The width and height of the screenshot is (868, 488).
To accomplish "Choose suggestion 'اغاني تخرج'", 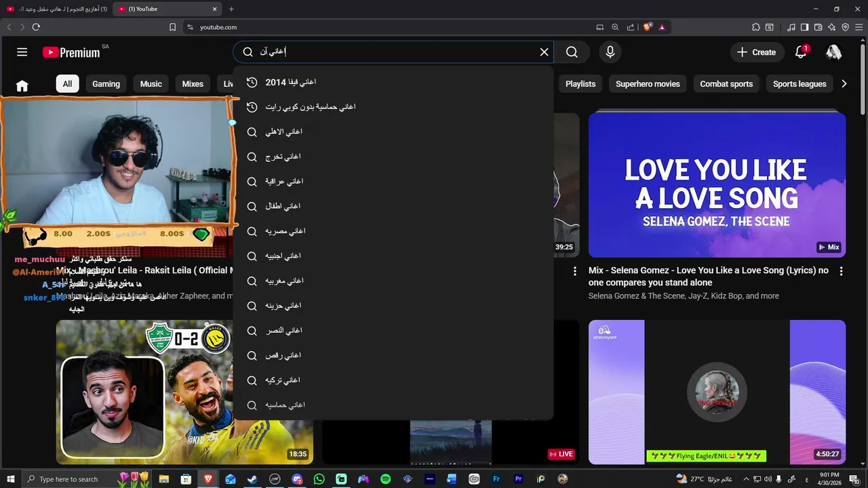I will (393, 157).
